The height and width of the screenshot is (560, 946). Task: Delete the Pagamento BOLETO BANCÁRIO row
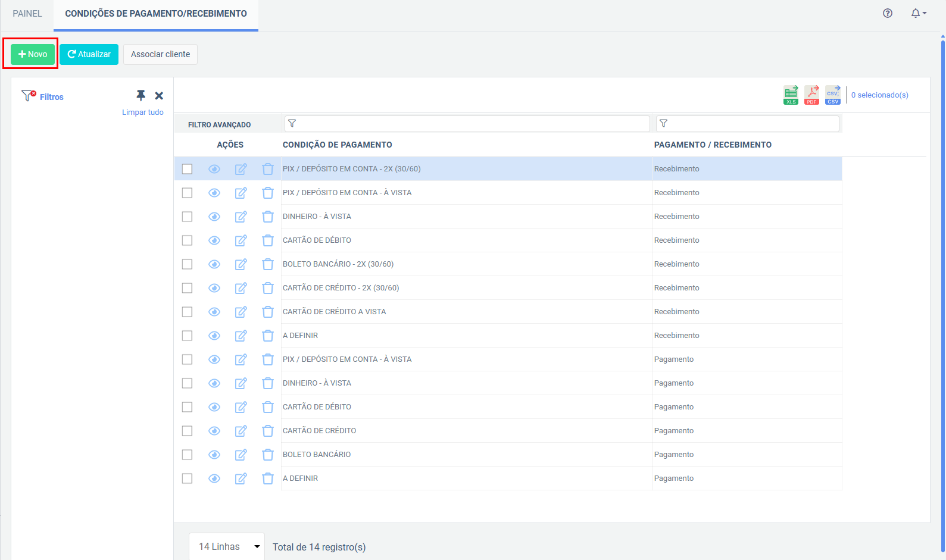pos(268,455)
